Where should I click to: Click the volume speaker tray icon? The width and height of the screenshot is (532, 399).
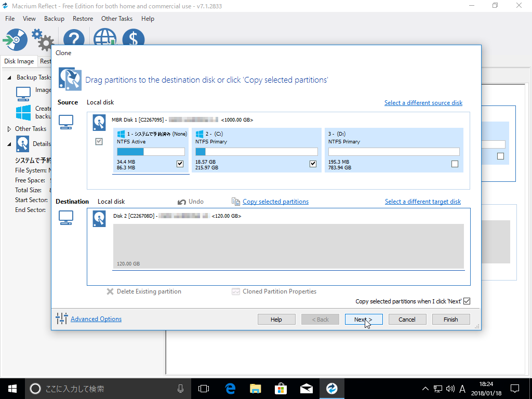(x=450, y=389)
